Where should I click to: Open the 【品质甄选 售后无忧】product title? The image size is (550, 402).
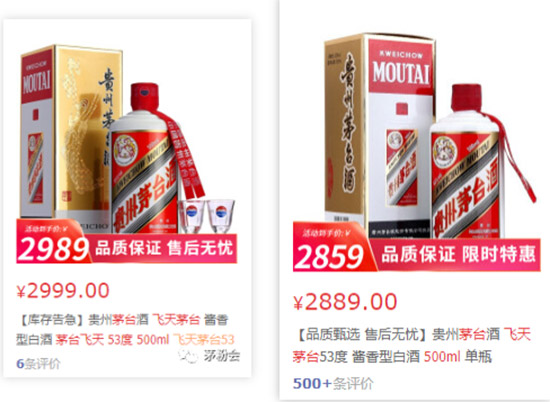[412, 345]
